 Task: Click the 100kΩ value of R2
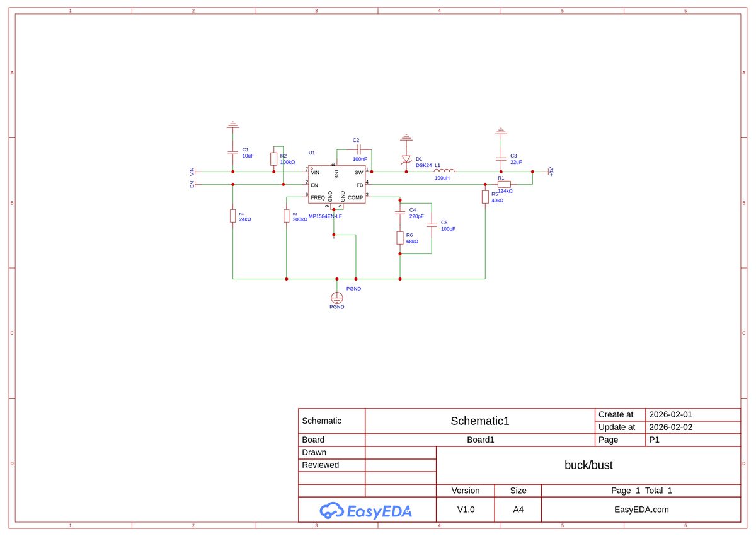tap(287, 162)
